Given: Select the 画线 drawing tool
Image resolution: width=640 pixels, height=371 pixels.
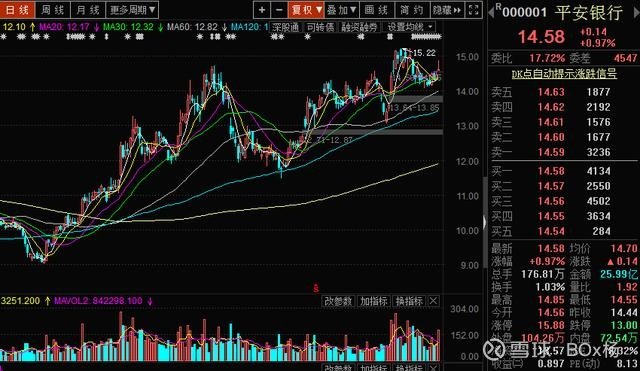Looking at the screenshot, I should [x=376, y=10].
